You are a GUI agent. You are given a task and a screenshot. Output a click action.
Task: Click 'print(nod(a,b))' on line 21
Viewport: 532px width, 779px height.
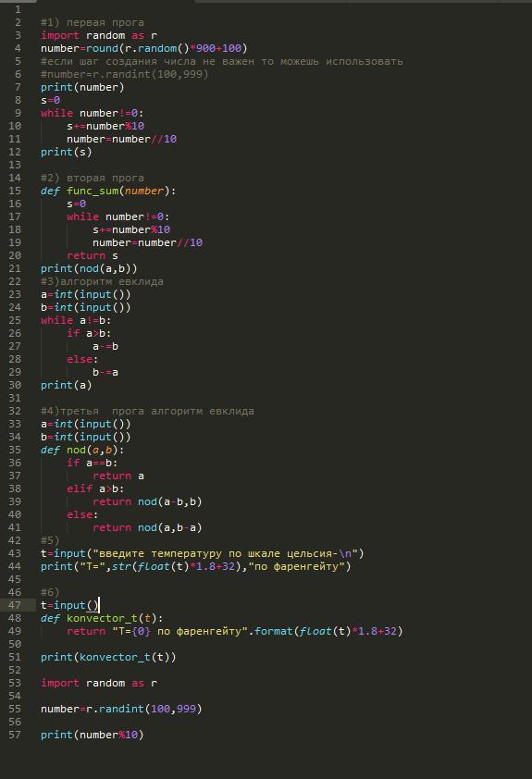[x=89, y=269]
